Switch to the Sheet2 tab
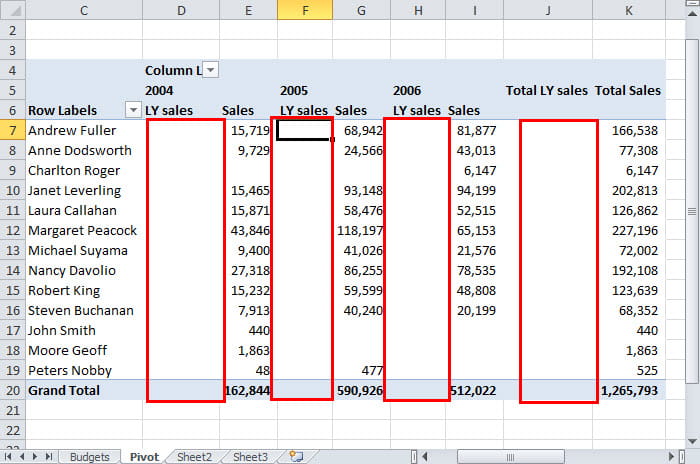The height and width of the screenshot is (464, 700). pyautogui.click(x=195, y=456)
